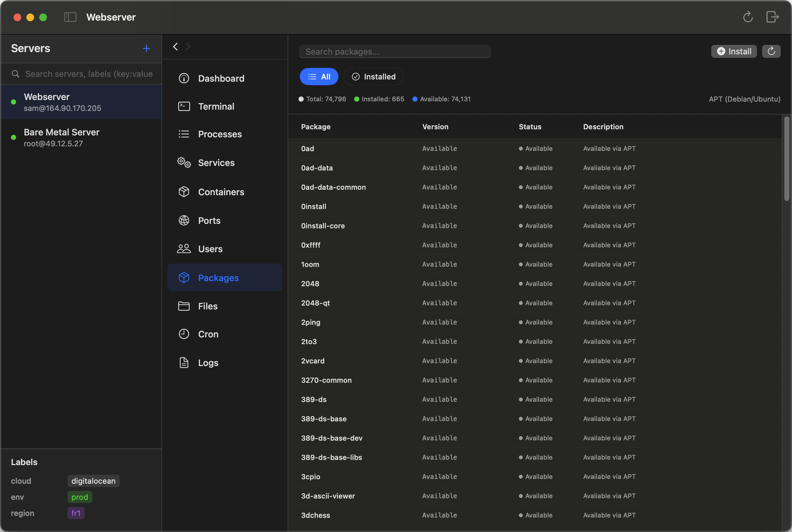Click the Processes list icon

pos(184,134)
